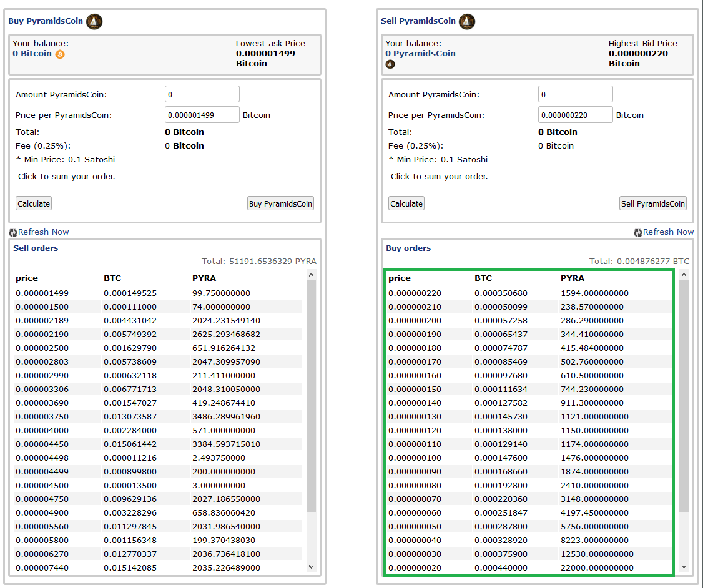Click Buy orders total 0.004876277 BTC
The height and width of the screenshot is (588, 703).
coord(639,262)
